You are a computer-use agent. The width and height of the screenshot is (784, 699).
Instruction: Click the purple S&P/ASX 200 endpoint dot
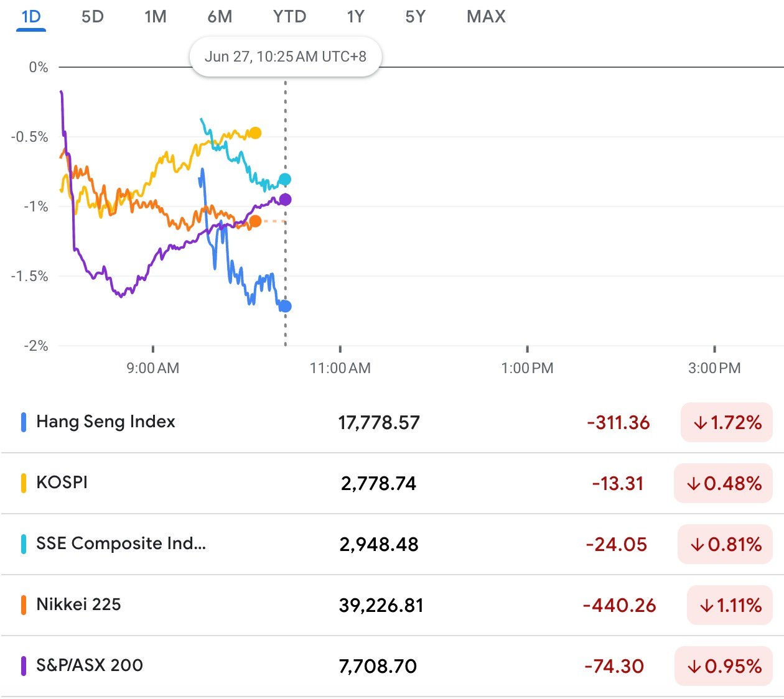click(x=285, y=200)
